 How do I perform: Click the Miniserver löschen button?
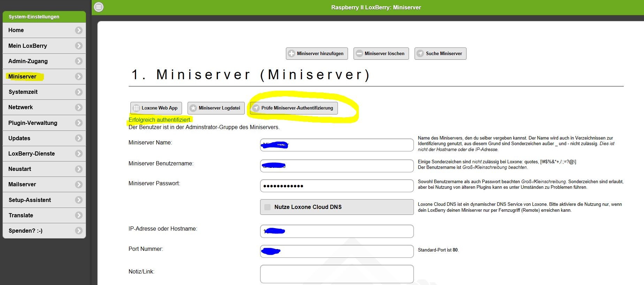(381, 54)
